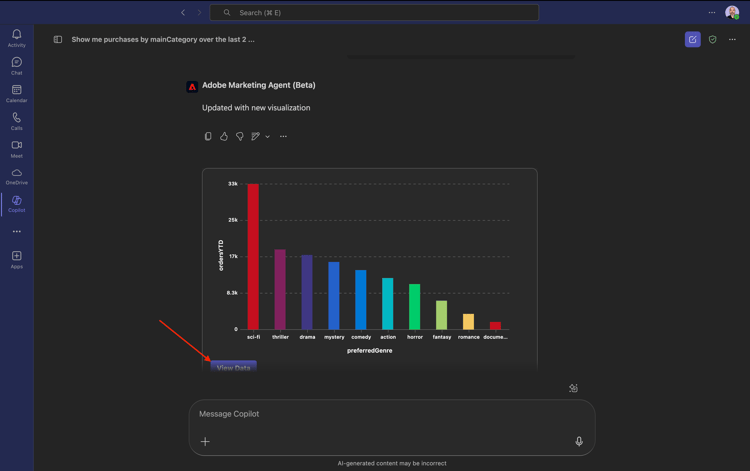The width and height of the screenshot is (750, 471).
Task: Select the drama bar in the chart
Action: (307, 292)
